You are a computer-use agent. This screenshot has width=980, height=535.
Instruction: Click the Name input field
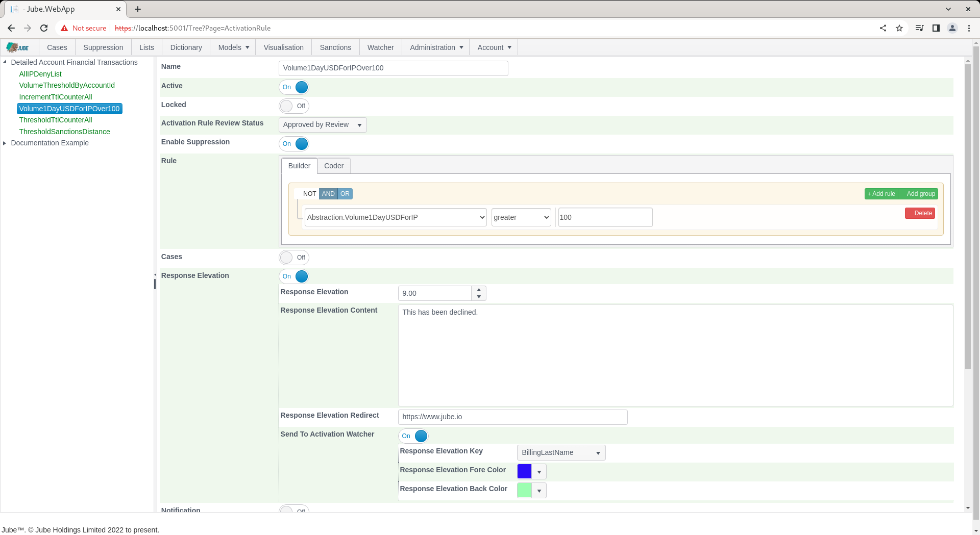tap(393, 68)
